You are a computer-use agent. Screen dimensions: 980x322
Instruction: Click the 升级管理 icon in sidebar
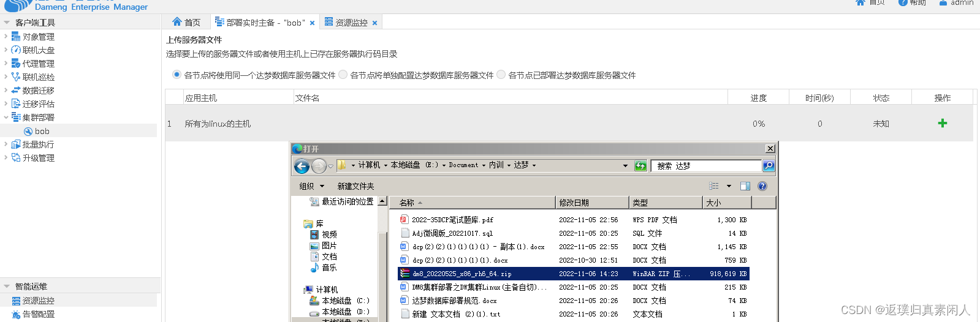tap(16, 158)
